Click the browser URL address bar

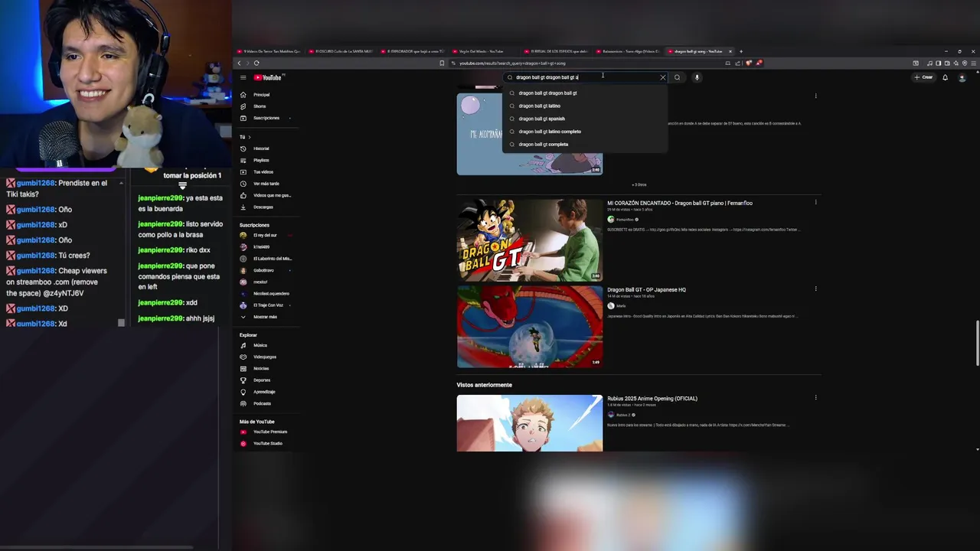[x=586, y=63]
